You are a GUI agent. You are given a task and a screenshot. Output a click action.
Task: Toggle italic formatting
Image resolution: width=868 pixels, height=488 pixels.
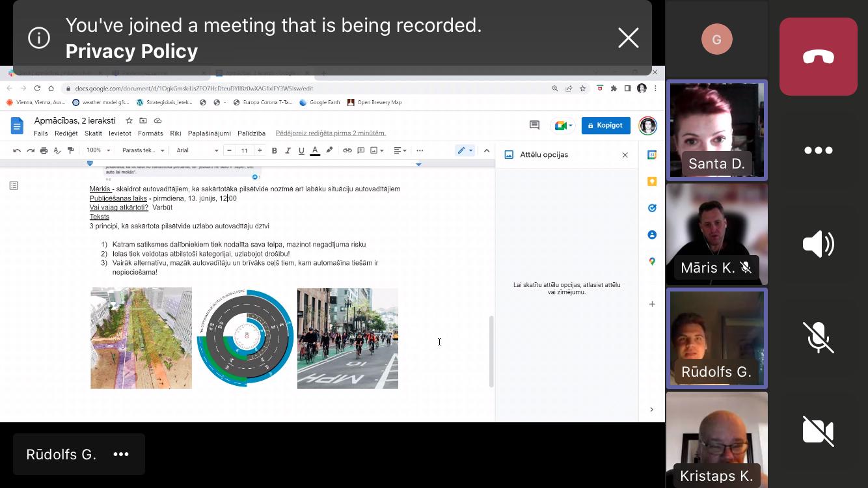[288, 150]
